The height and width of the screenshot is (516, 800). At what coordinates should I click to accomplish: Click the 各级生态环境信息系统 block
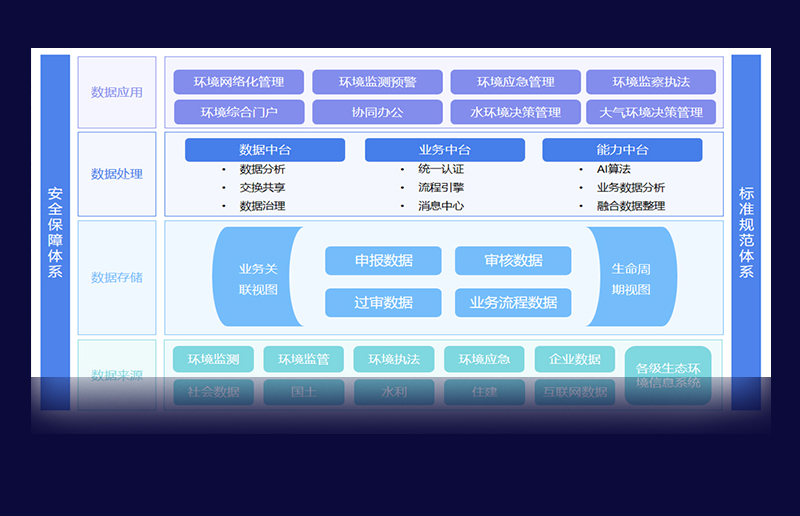[668, 375]
